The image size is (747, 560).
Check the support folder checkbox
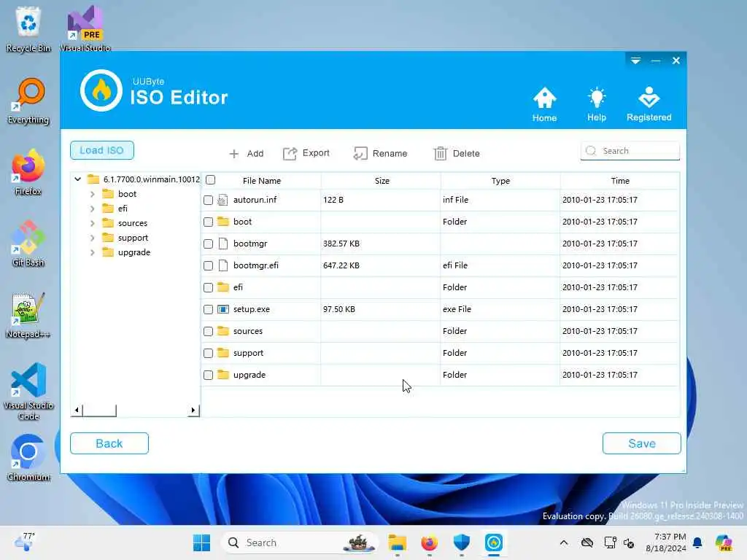click(208, 354)
